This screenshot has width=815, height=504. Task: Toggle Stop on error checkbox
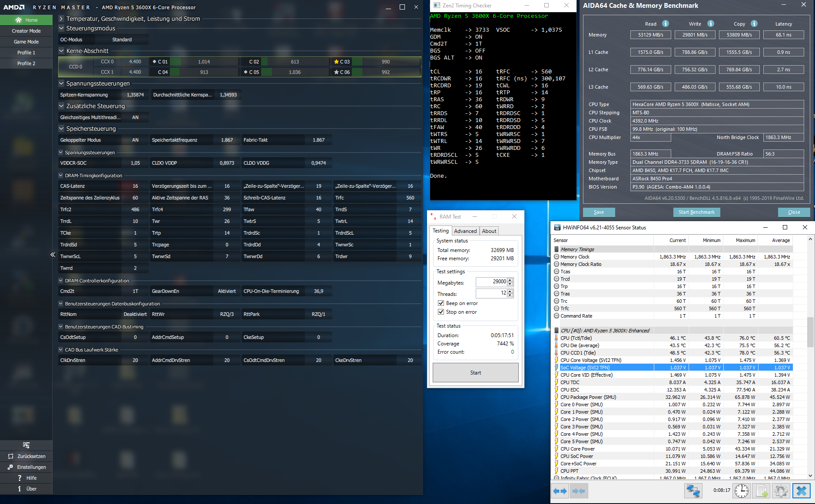(x=441, y=312)
